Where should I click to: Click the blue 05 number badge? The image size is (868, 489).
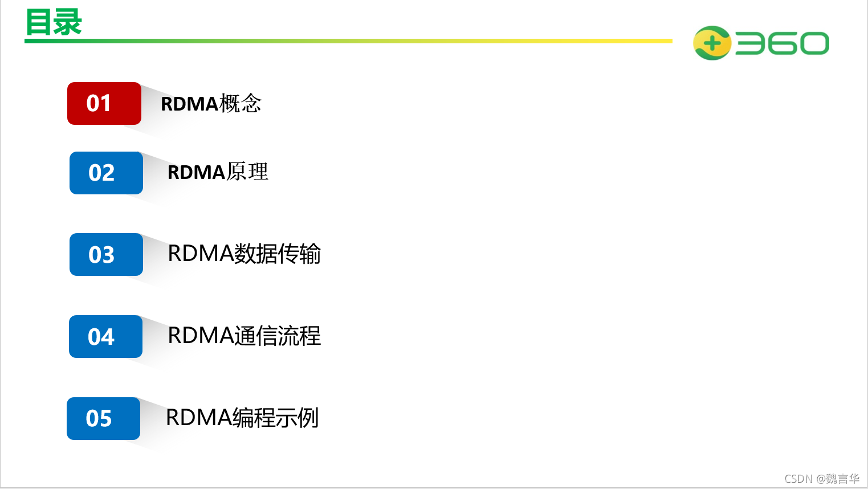(103, 418)
